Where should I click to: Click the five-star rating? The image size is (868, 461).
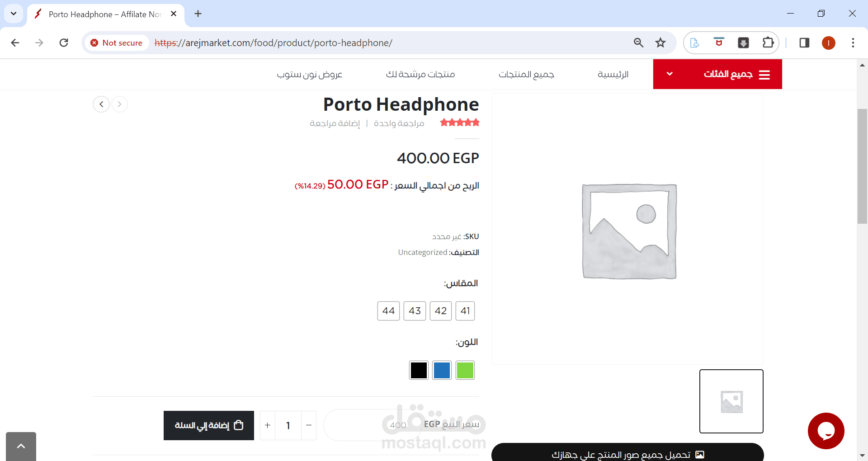click(x=460, y=122)
